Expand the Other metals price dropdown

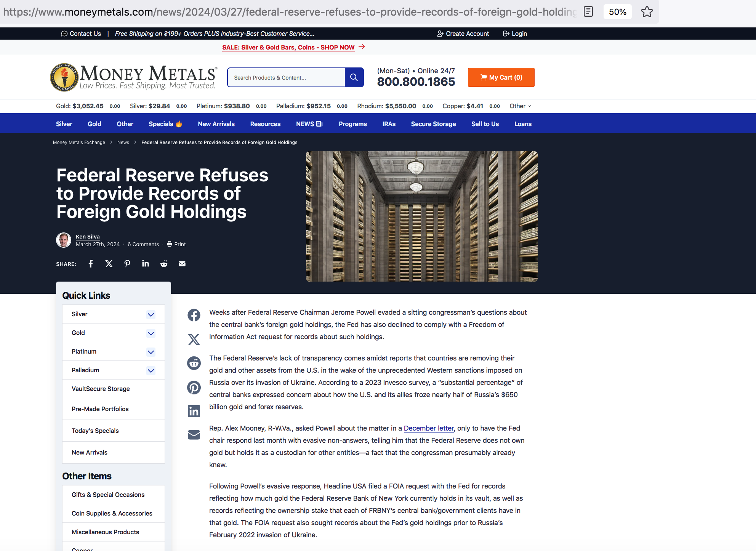pyautogui.click(x=520, y=106)
